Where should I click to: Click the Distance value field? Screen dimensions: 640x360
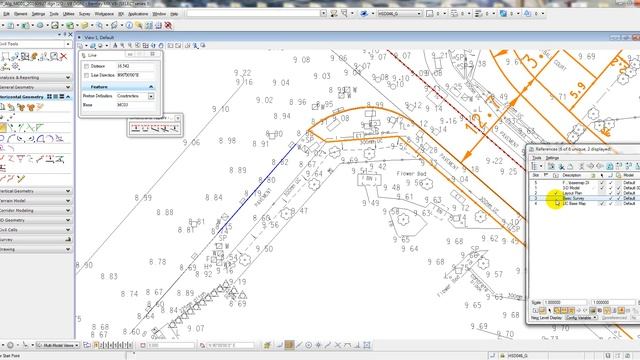135,66
